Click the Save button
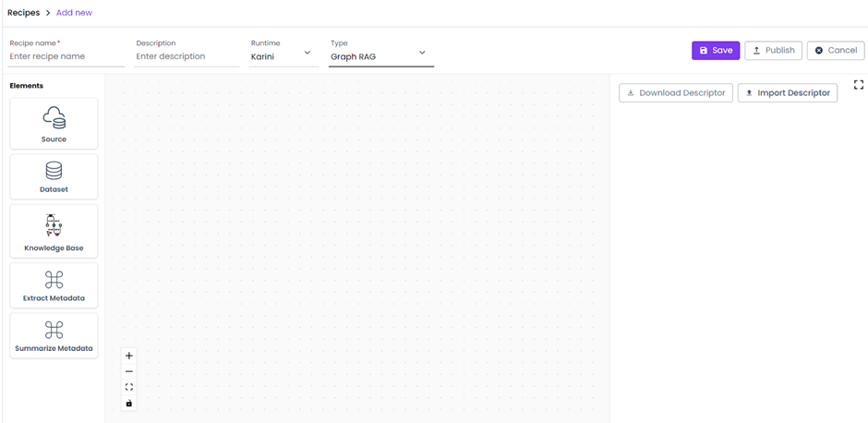This screenshot has height=423, width=868. point(715,51)
